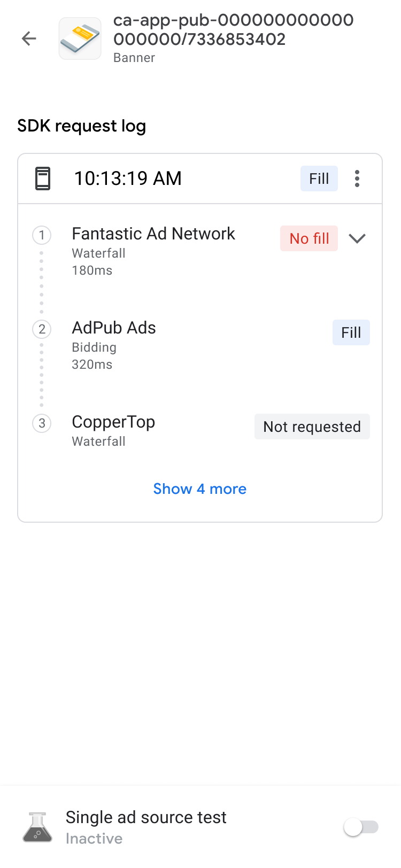401x868 pixels.
Task: Expand the Fantastic Ad Network details
Action: click(357, 238)
